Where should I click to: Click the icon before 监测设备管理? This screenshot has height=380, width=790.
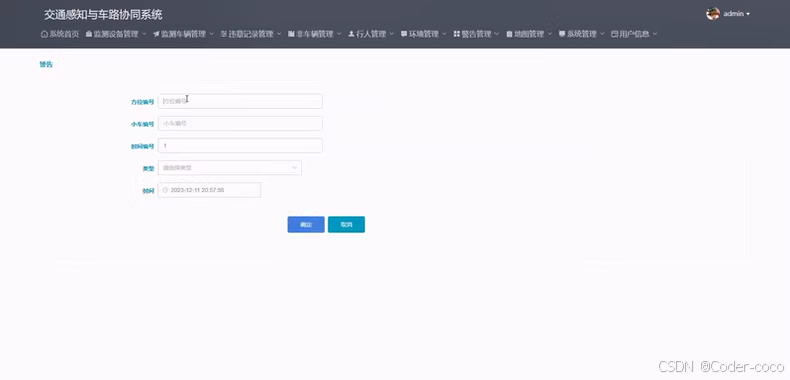pos(89,34)
